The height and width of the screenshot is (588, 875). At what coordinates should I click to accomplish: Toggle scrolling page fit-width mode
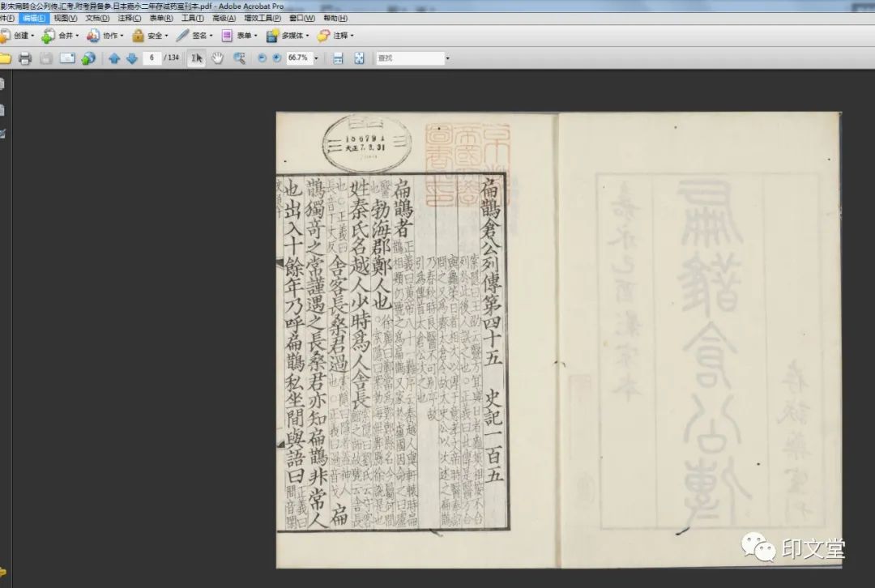pos(338,58)
